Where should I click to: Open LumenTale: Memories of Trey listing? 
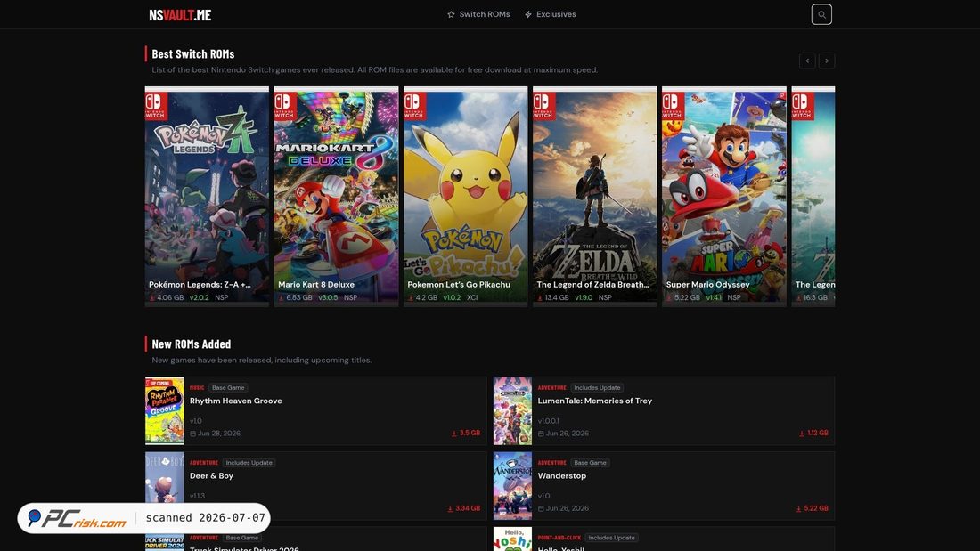595,401
